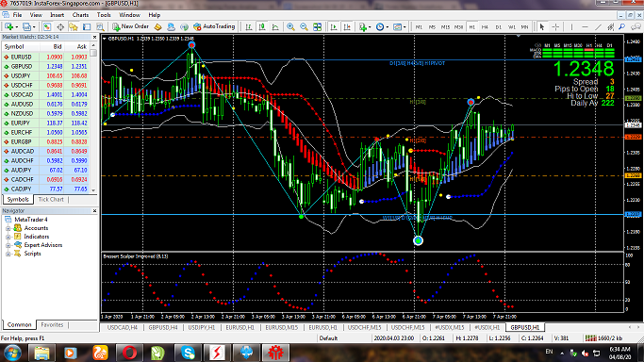Open the Templates icon
644x362 pixels.
pyautogui.click(x=397, y=26)
